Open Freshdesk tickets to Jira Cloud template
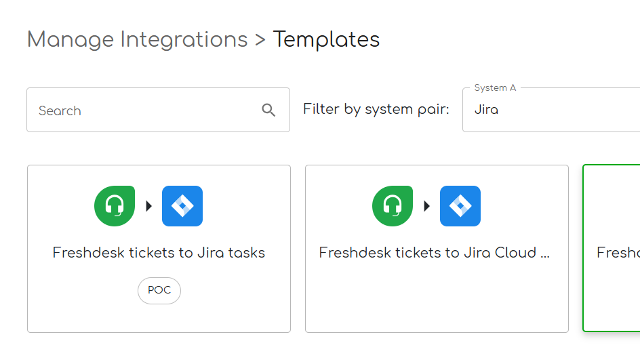This screenshot has height=364, width=640. (x=434, y=253)
